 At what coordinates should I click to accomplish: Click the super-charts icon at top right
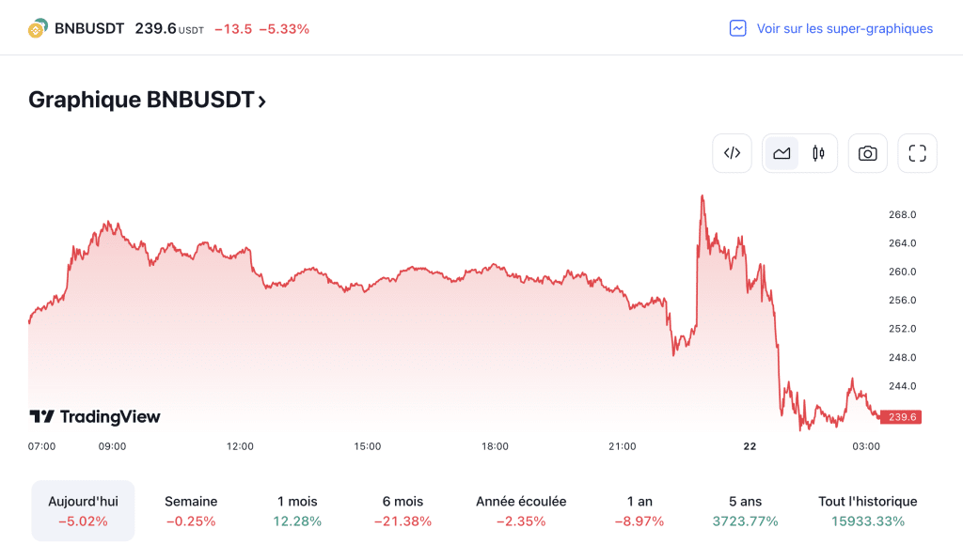click(x=738, y=28)
